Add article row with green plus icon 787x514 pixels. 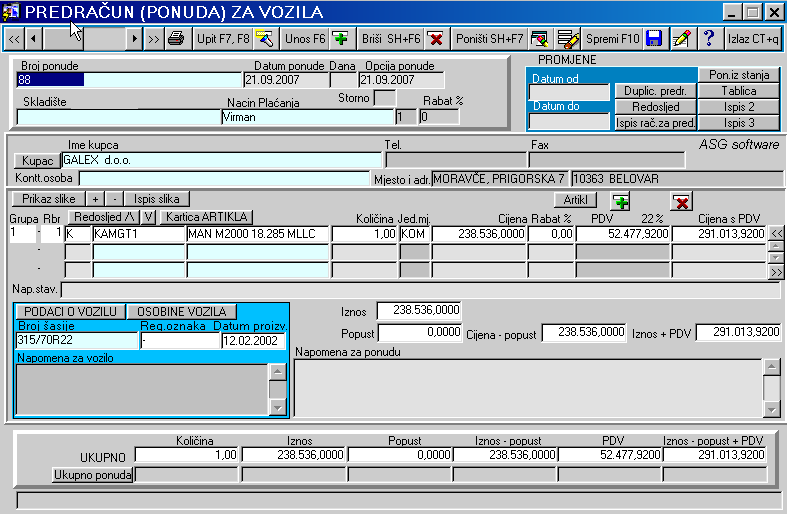[x=621, y=202]
